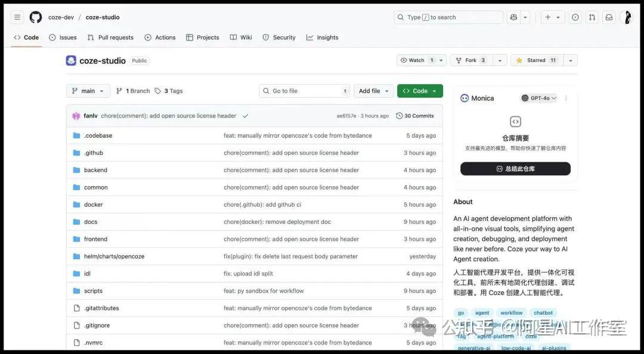Open the scripts folder
Viewport: 644px width, 354px height.
coord(93,291)
